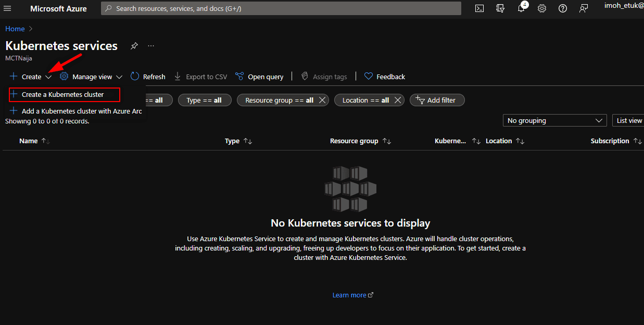Select Add a Kubernetes cluster with Azure Arc
The image size is (644, 325).
pos(75,111)
